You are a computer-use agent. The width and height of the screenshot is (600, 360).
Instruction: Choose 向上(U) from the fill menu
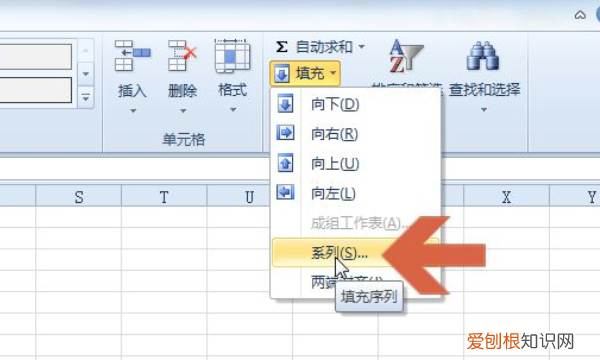355,163
